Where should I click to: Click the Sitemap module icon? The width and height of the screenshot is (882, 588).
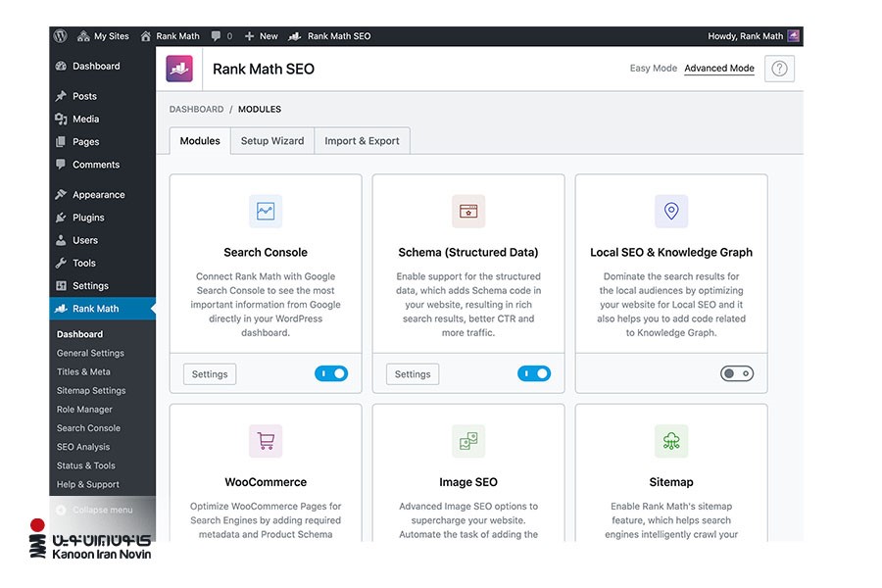[x=671, y=441]
